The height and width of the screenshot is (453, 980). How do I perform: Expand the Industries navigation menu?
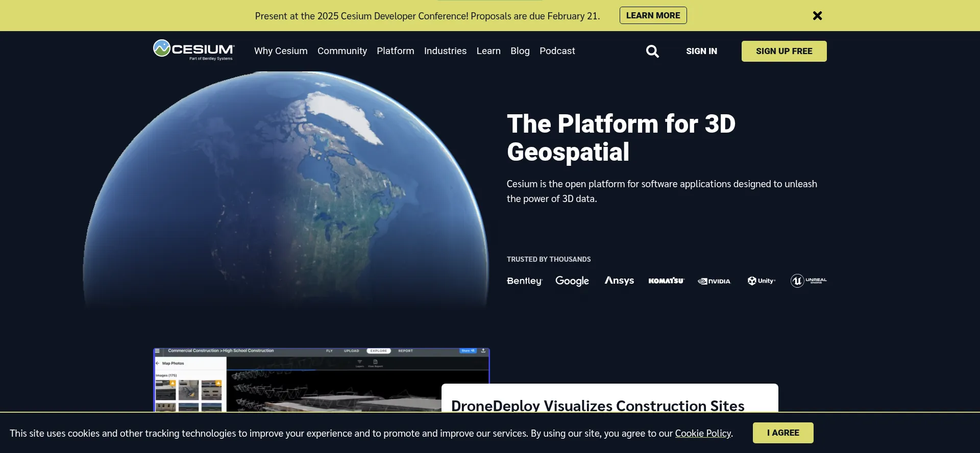[445, 51]
